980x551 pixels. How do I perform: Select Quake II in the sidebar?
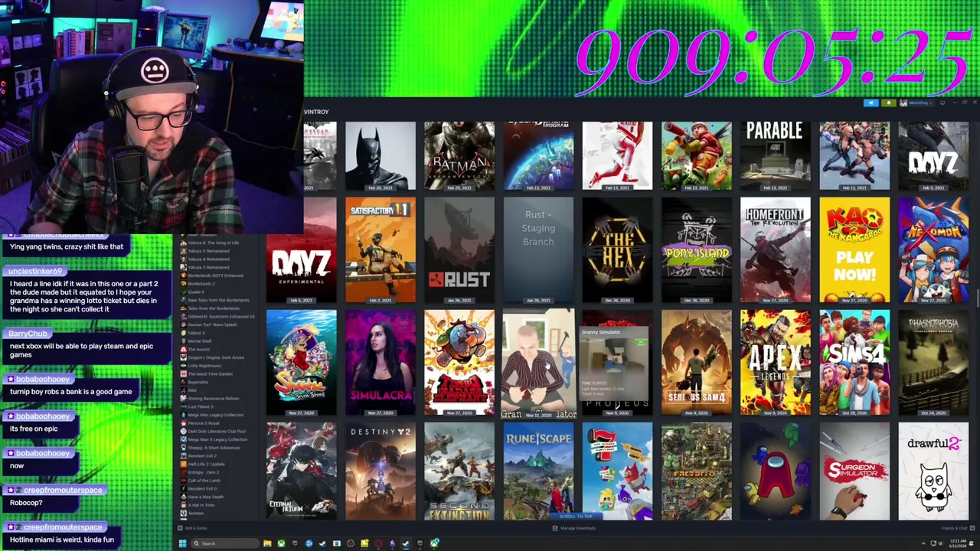point(195,292)
